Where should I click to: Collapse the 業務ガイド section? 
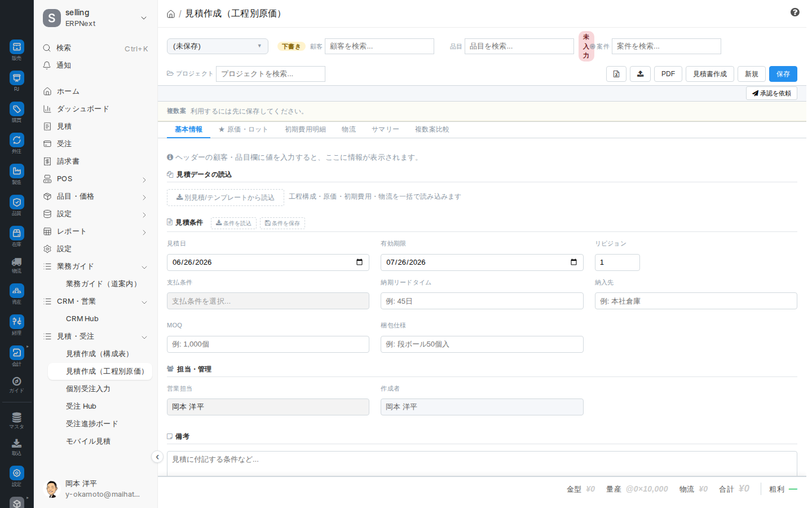tap(144, 267)
